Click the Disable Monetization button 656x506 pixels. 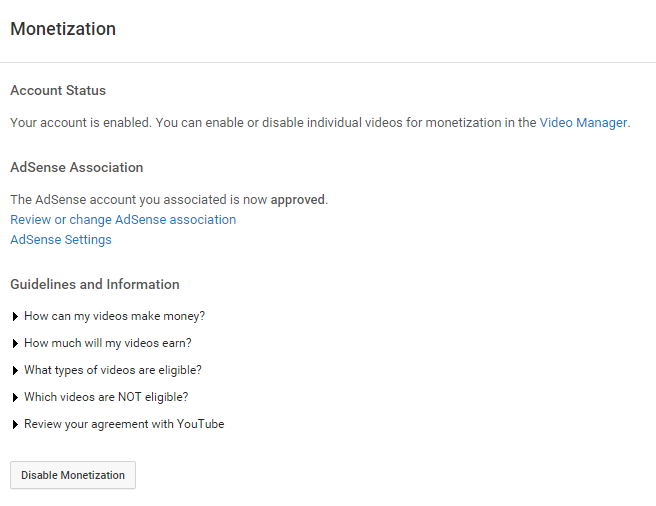coord(73,475)
